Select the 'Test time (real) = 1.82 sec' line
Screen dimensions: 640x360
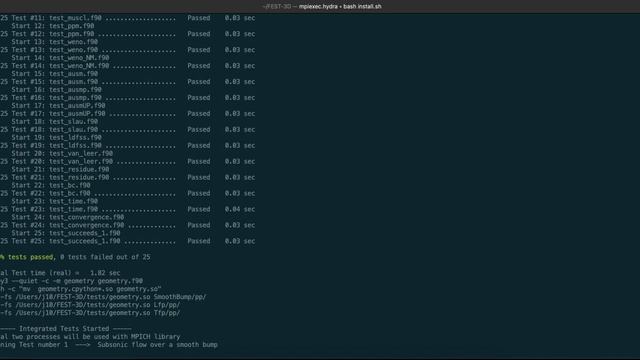60,273
